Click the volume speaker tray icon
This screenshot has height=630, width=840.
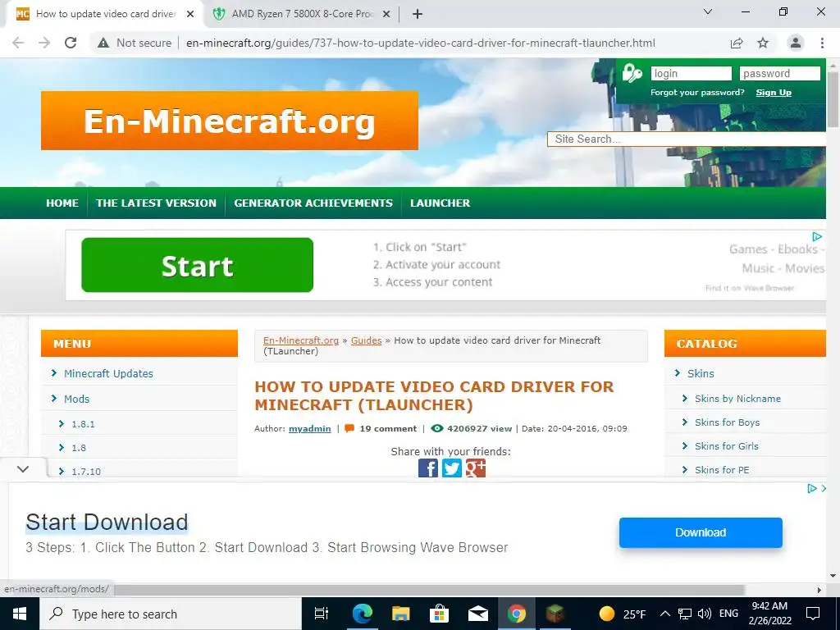click(705, 614)
